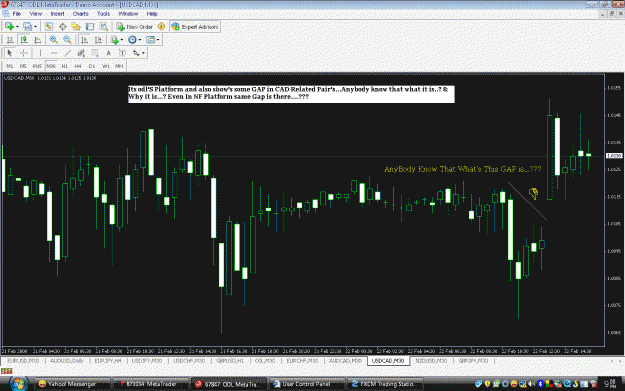Expand the Indicators dropdown arrow

(x=122, y=40)
